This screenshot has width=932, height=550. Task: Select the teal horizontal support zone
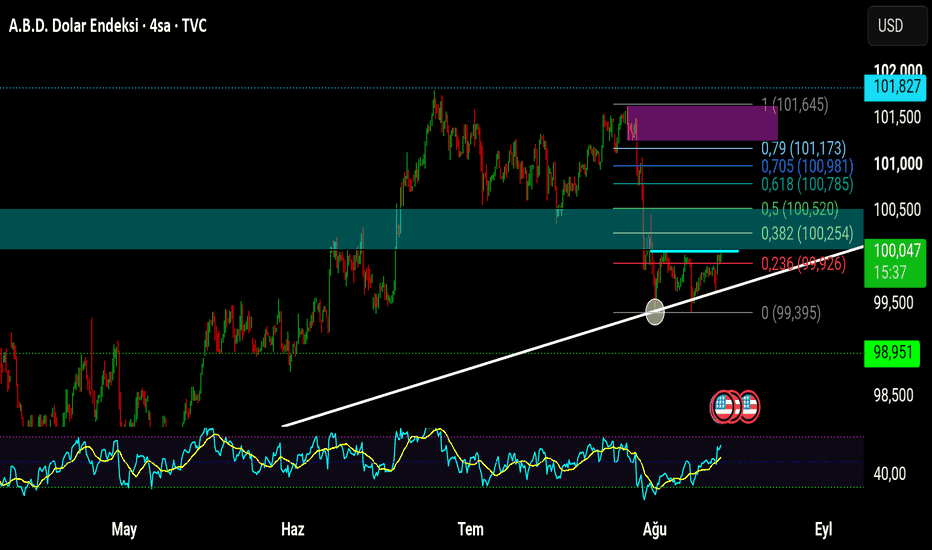(432, 229)
